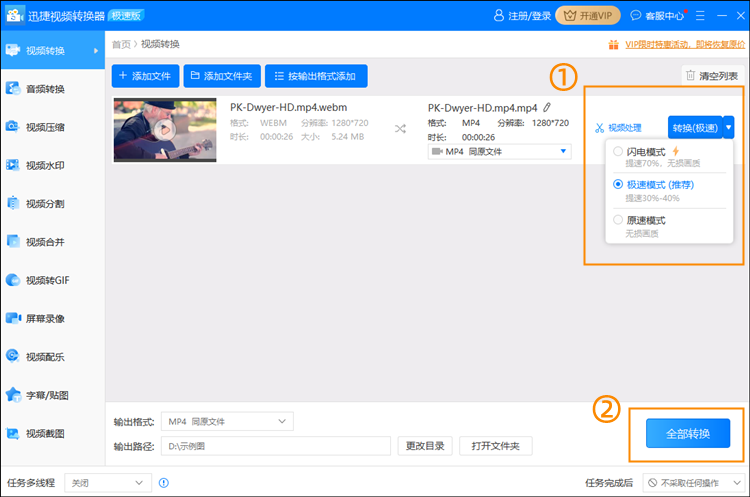
Task: Click the gift icon beside VIP promotion
Action: click(613, 44)
